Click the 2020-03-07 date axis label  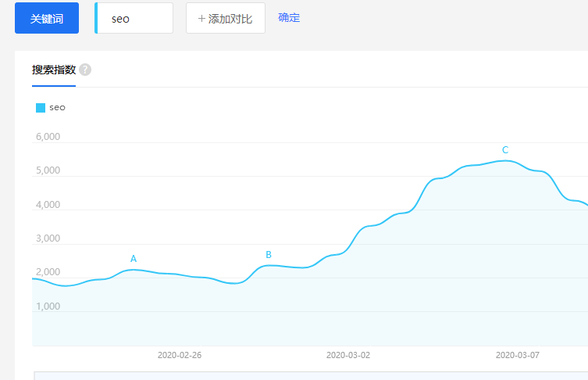(518, 355)
